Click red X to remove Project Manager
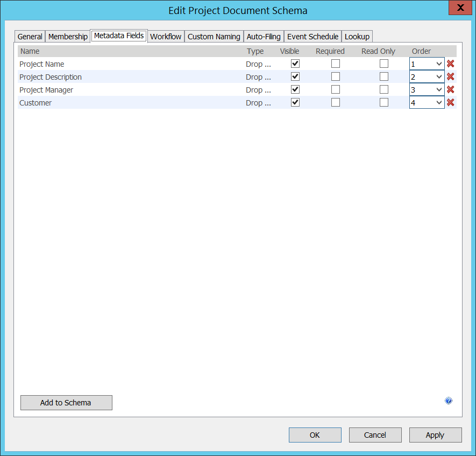The height and width of the screenshot is (456, 476). [451, 89]
